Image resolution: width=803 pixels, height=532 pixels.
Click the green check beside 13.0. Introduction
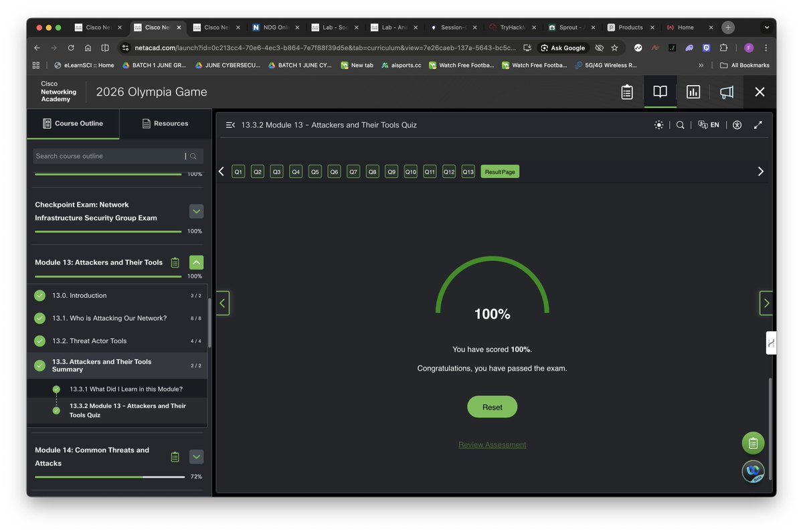click(40, 295)
